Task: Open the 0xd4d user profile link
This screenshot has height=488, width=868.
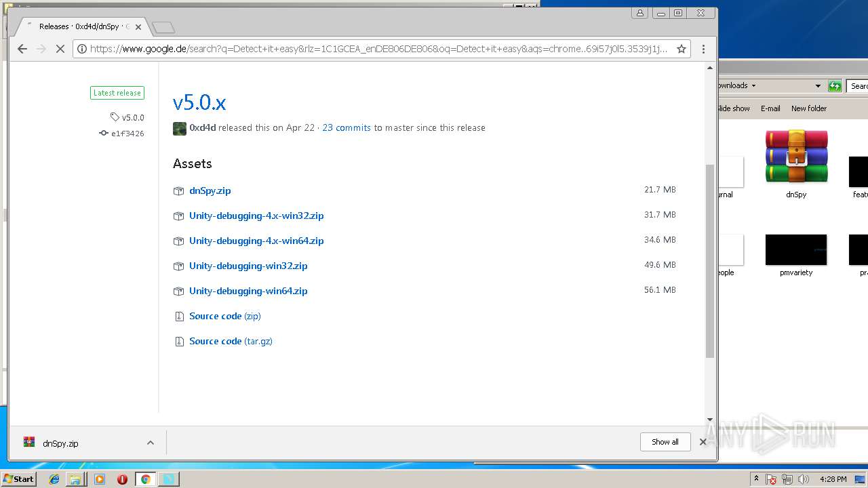Action: (202, 127)
